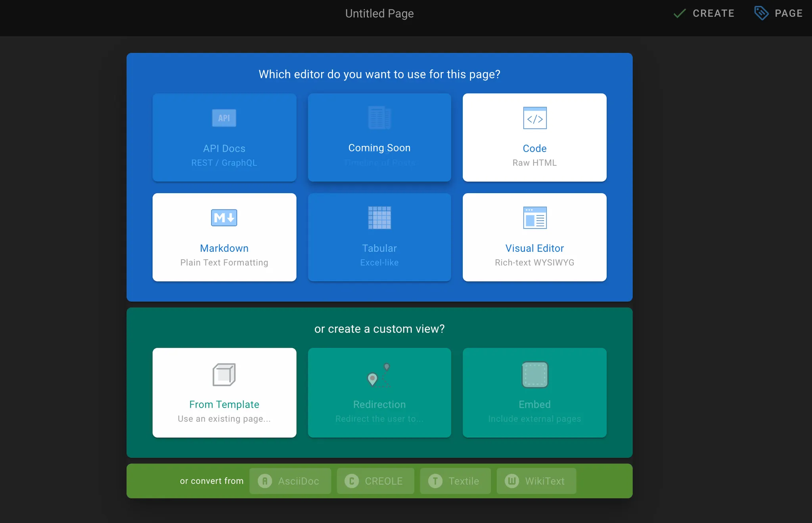Click the Embed dashed-square icon

click(x=534, y=374)
